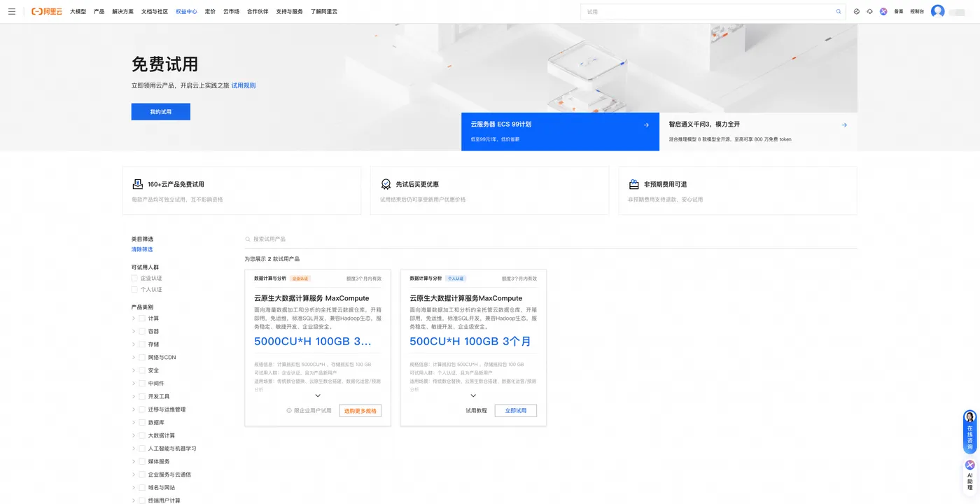Click the 非预期费用可退 icon
The width and height of the screenshot is (980, 504).
(x=633, y=184)
